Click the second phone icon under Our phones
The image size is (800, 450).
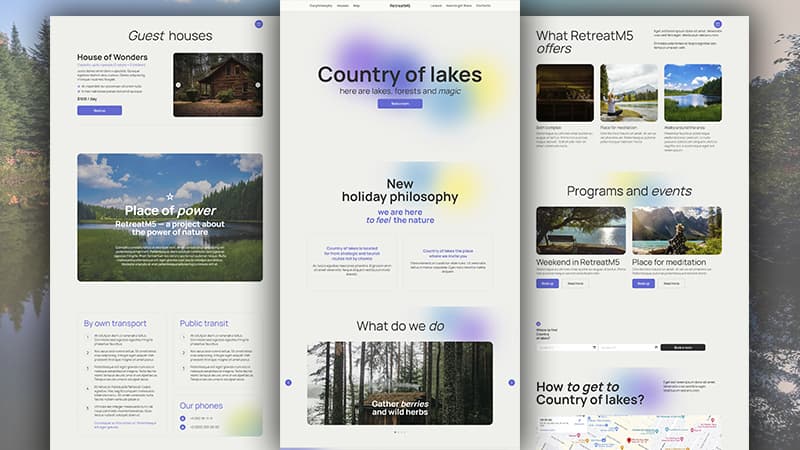[x=183, y=427]
